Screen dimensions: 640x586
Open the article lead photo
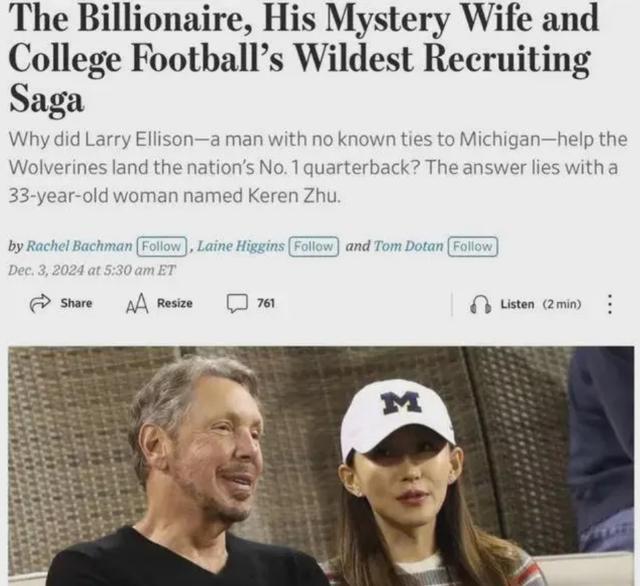tap(321, 466)
